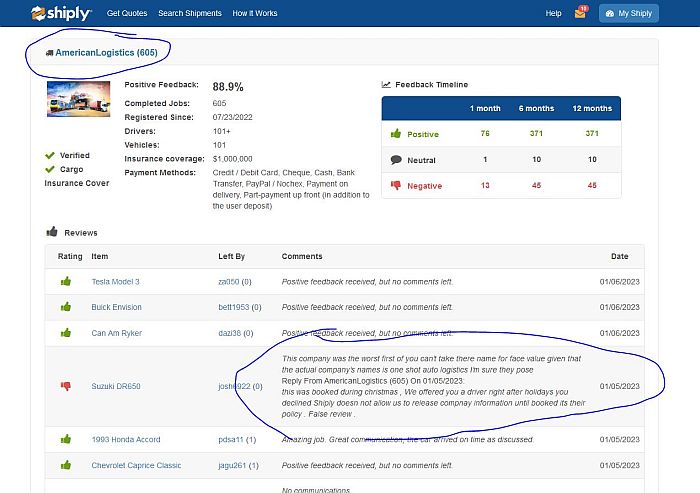700x493 pixels.
Task: Open How It Works page
Action: click(x=254, y=13)
